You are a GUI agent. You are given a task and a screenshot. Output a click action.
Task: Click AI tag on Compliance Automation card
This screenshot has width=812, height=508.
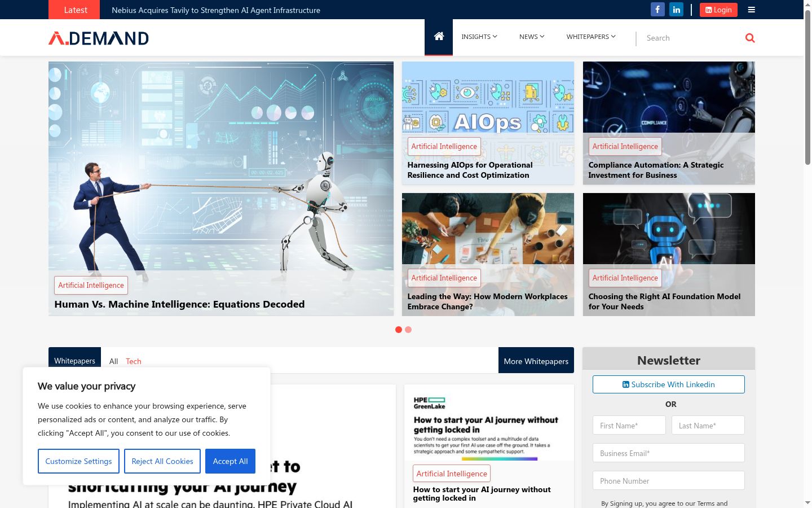coord(625,146)
